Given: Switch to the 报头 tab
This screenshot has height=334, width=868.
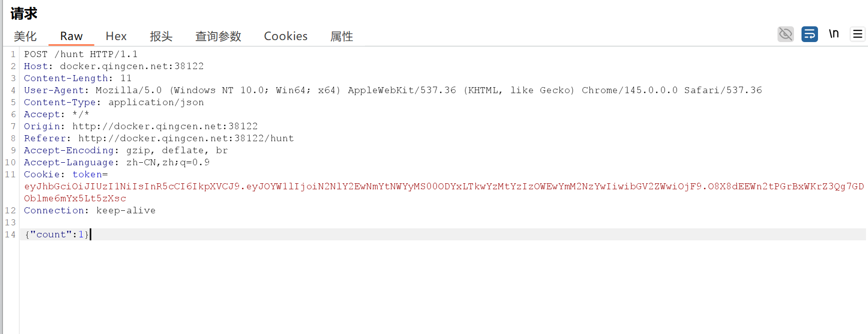Looking at the screenshot, I should pos(161,36).
